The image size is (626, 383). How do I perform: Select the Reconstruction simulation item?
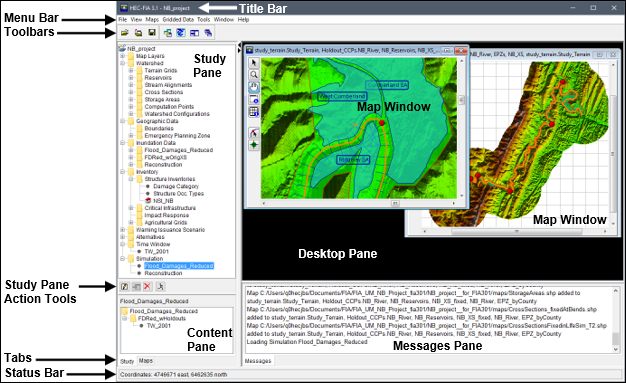click(x=163, y=273)
